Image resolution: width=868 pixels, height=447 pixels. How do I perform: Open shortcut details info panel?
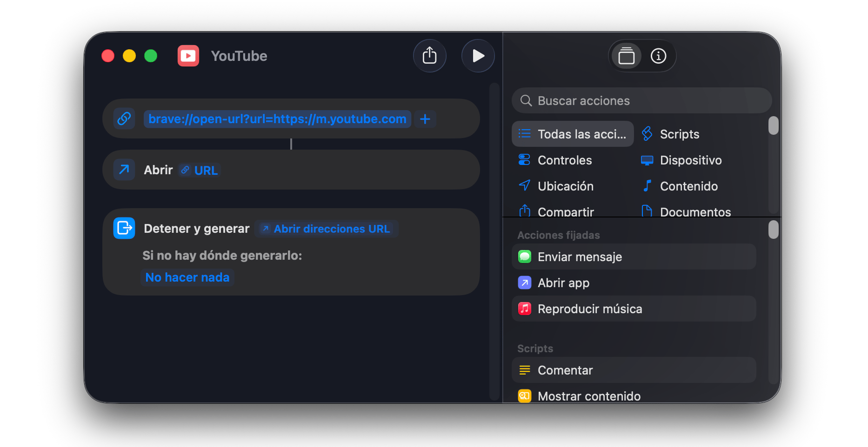point(658,56)
